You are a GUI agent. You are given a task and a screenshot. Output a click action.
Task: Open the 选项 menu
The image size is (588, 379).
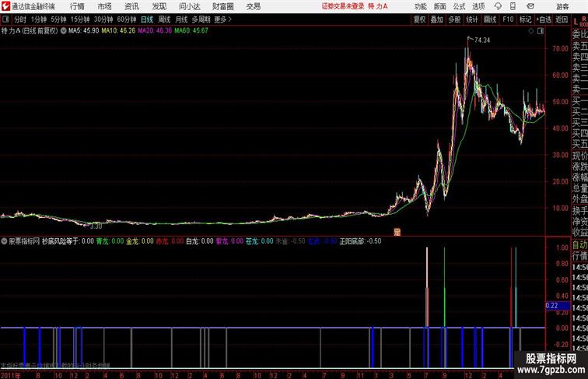tap(478, 6)
